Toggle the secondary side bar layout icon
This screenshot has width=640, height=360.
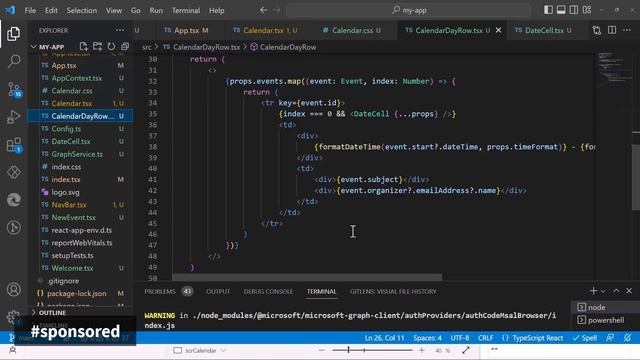coord(574,10)
